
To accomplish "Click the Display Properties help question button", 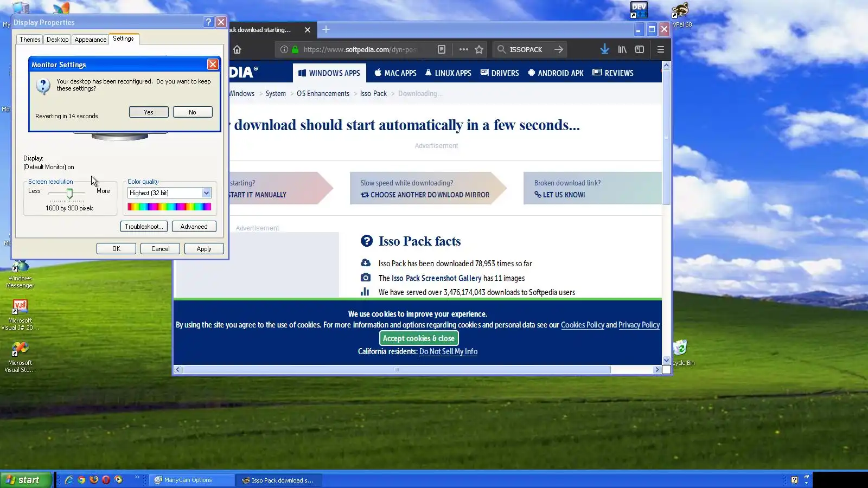I will click(208, 22).
